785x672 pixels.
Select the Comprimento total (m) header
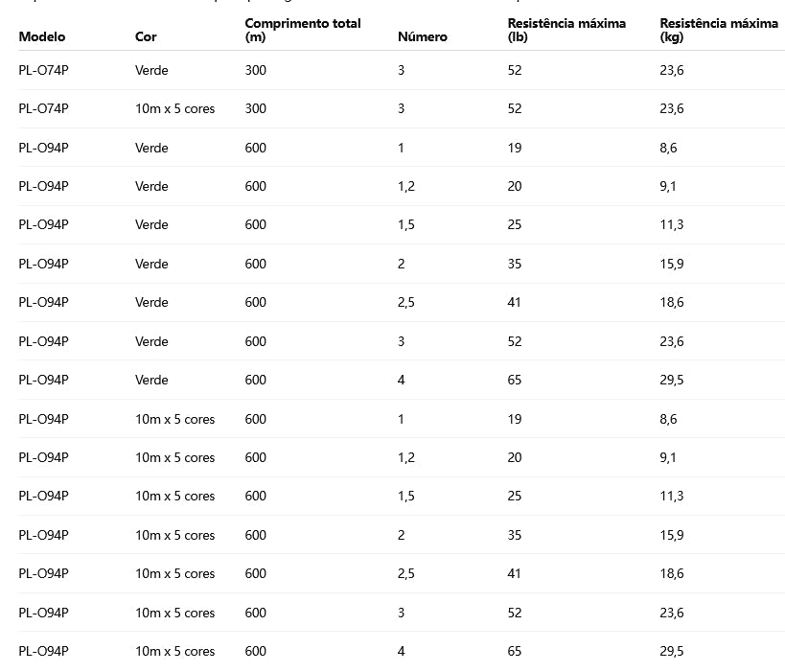pos(302,30)
